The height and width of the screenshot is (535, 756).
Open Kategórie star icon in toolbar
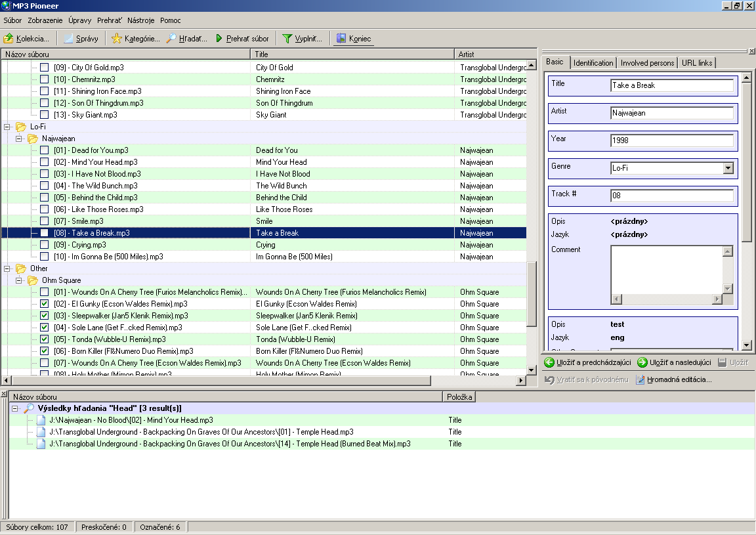117,39
